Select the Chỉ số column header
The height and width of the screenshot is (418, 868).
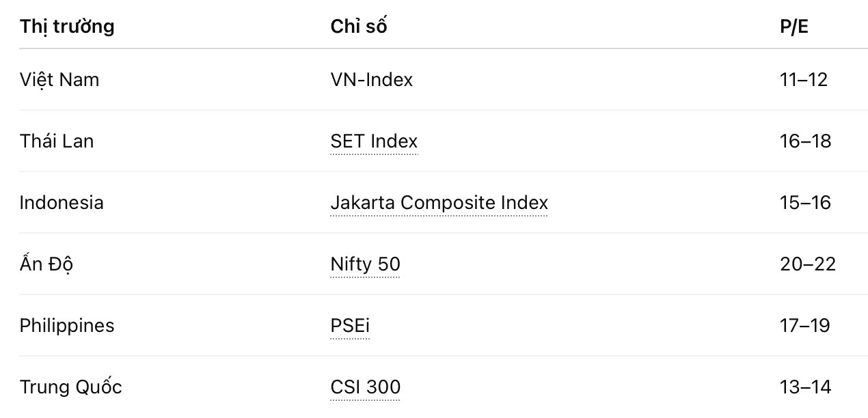(x=359, y=27)
